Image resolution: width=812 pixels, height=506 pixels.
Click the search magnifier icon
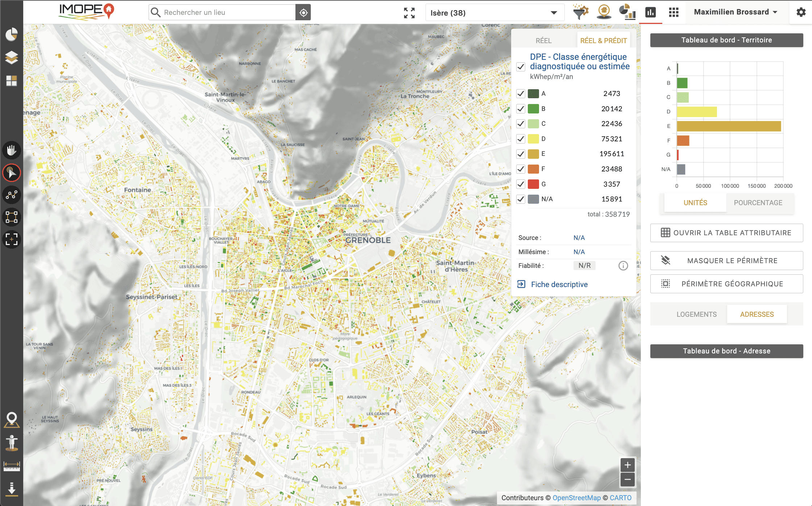pos(156,13)
